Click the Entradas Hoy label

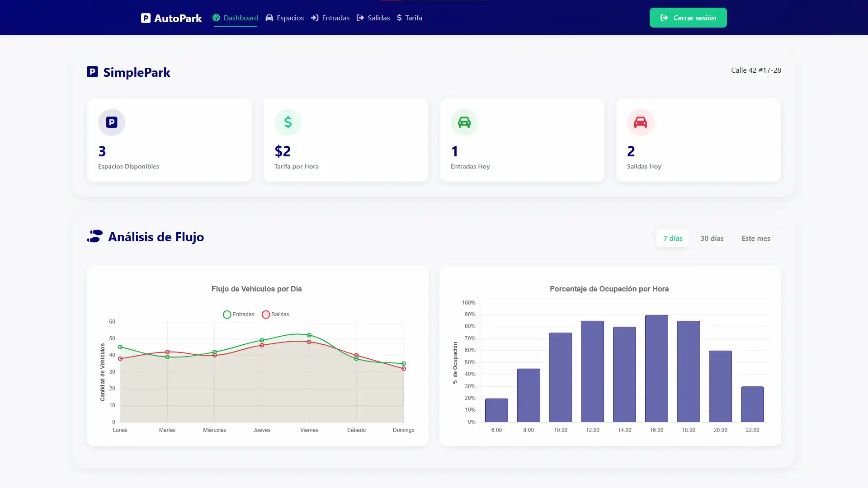click(x=470, y=166)
